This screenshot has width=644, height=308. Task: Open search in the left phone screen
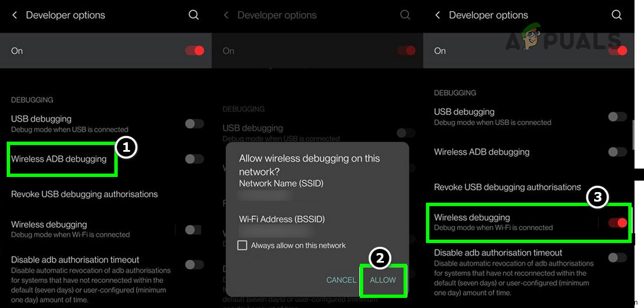point(193,15)
